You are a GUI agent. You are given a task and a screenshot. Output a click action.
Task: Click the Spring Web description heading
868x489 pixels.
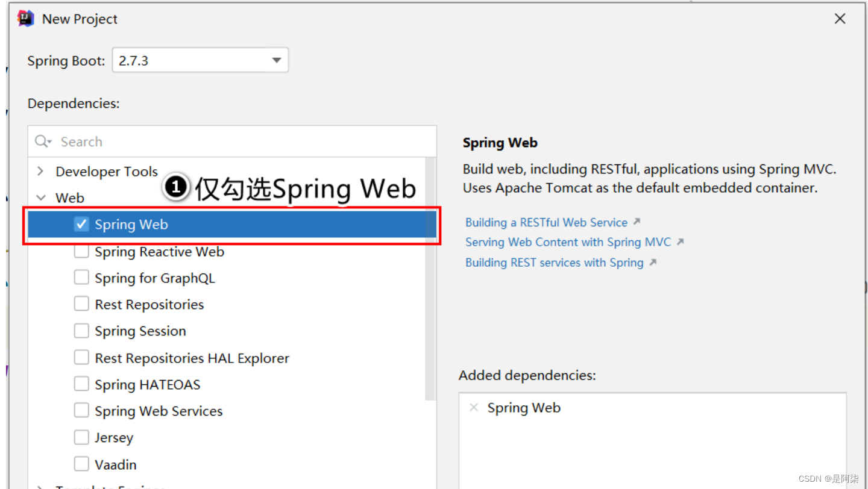coord(500,143)
